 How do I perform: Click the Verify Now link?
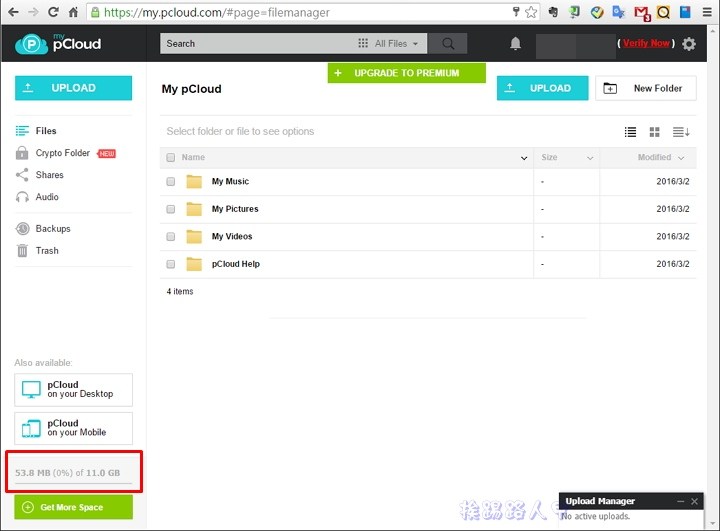pyautogui.click(x=646, y=43)
